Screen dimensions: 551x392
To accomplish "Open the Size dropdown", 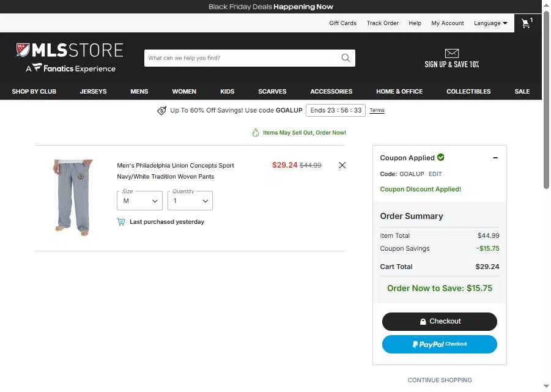I will (139, 201).
